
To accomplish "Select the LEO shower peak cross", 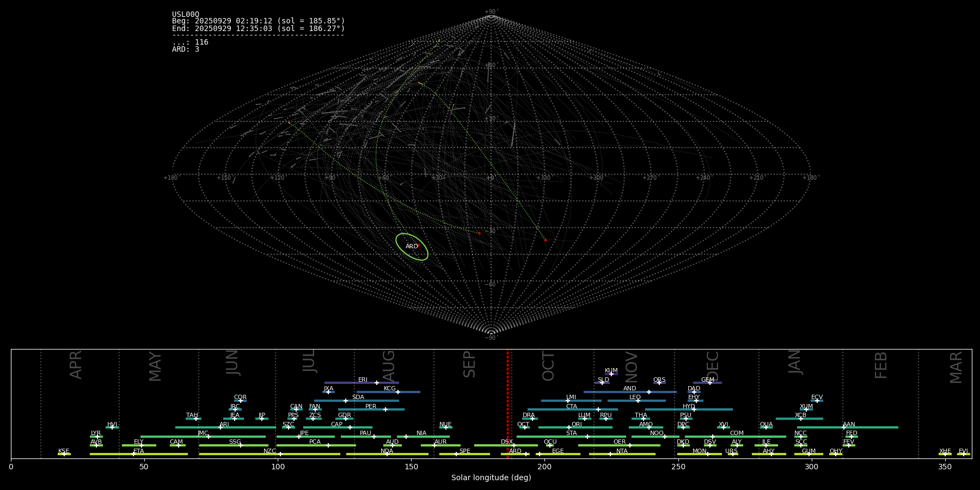I will coord(638,401).
